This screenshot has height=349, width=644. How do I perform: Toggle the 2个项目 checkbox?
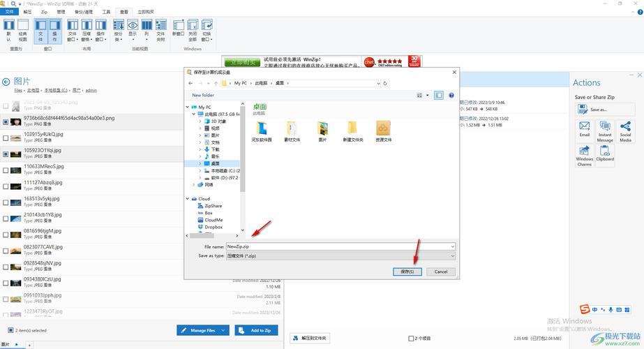tap(411, 339)
